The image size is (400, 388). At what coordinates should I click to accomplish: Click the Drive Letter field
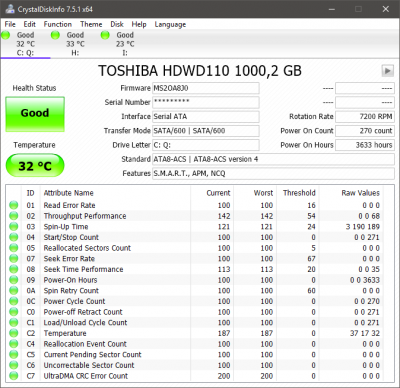click(x=206, y=145)
